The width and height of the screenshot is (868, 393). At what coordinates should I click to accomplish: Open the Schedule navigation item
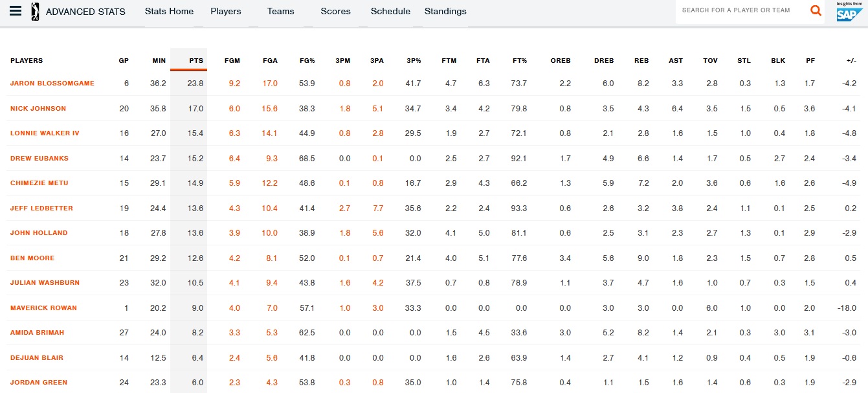coord(390,11)
